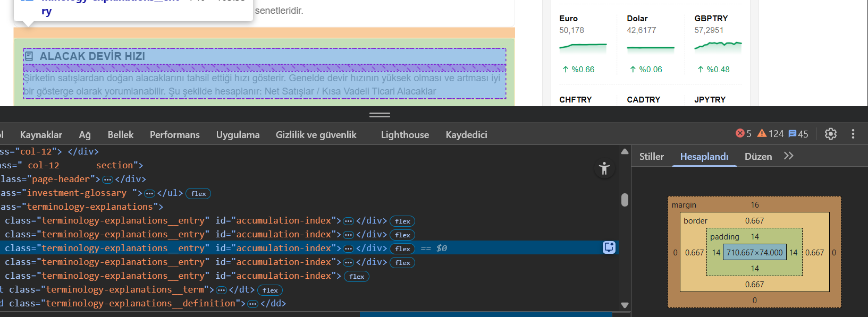Expand the terminology-explanations__term ellipsis
This screenshot has width=868, height=317.
point(221,290)
